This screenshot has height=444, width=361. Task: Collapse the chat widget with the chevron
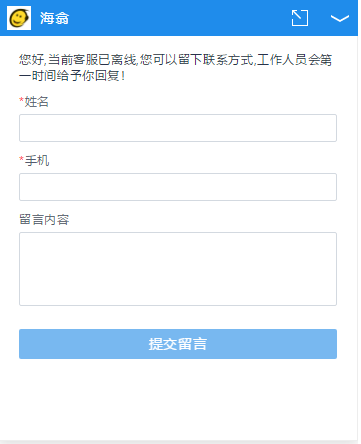pyautogui.click(x=340, y=18)
